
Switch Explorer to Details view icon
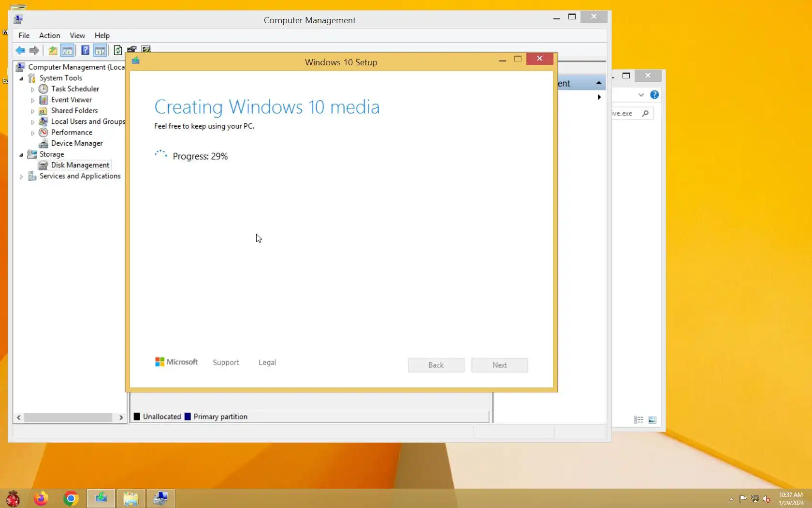638,420
